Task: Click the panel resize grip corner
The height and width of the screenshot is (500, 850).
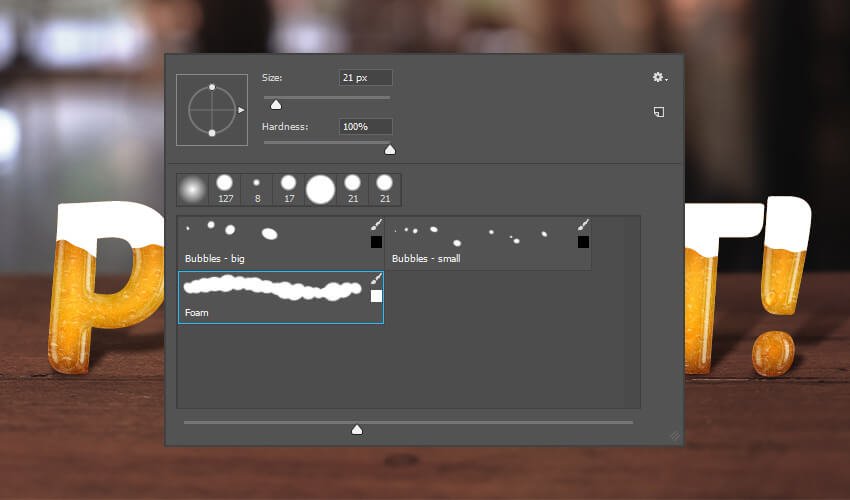Action: [675, 437]
